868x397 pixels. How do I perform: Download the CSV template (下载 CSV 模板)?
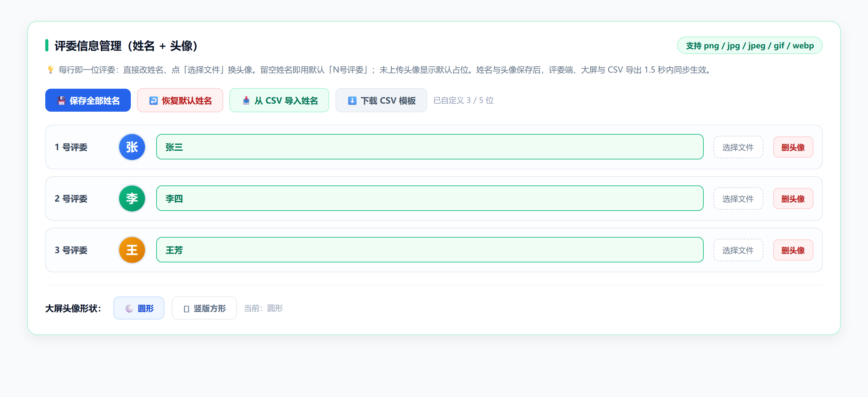coord(381,100)
